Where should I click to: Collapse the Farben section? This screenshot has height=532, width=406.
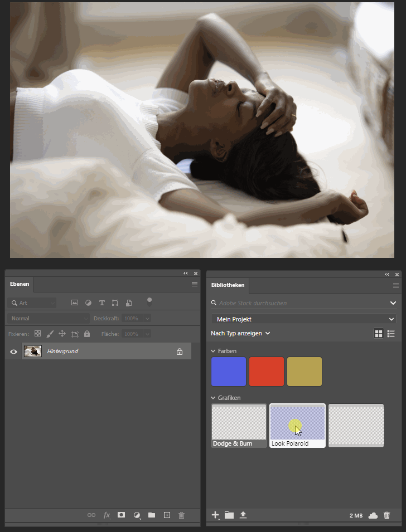pyautogui.click(x=214, y=351)
